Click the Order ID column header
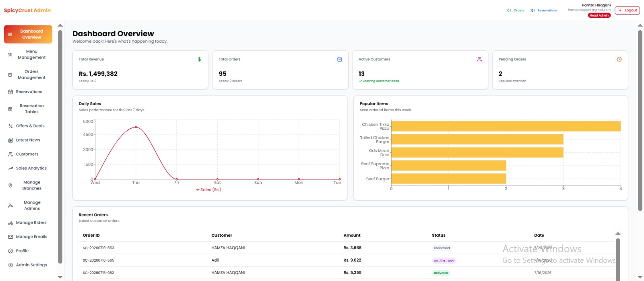Viewport: 644px width, 281px height. tap(91, 235)
